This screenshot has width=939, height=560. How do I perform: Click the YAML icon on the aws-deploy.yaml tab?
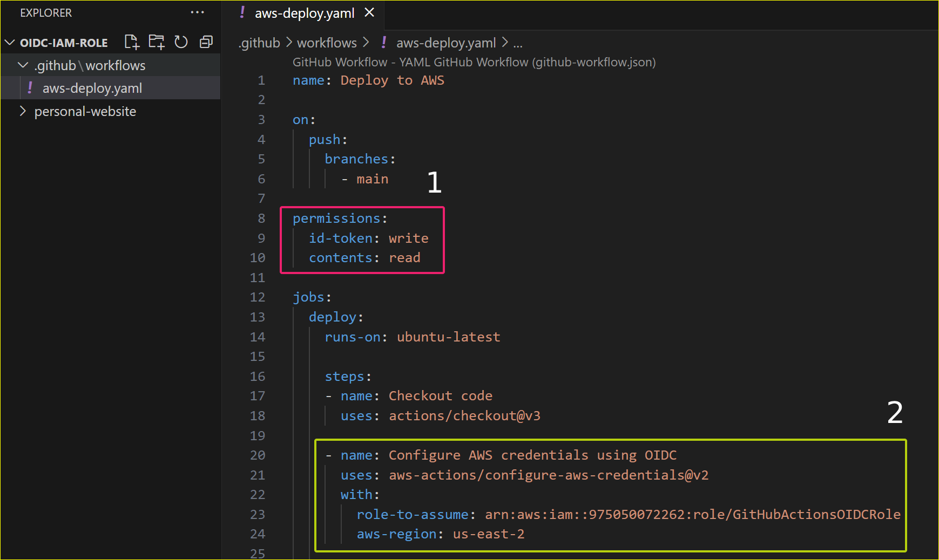242,12
